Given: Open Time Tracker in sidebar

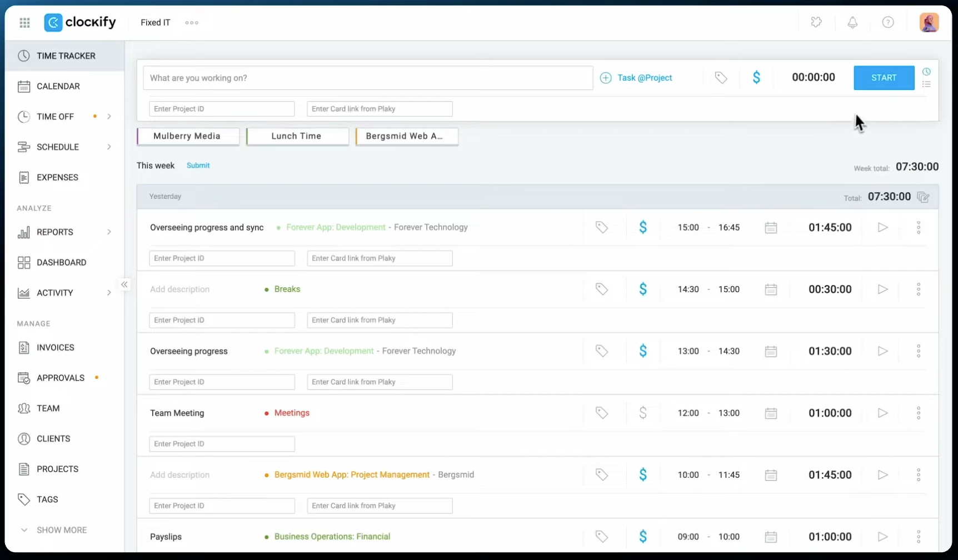Looking at the screenshot, I should 64,56.
